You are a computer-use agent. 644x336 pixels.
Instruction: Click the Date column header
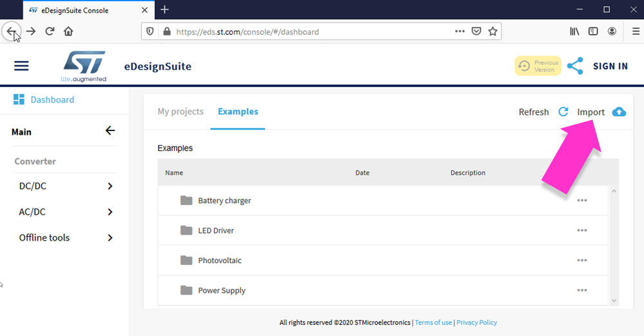(x=362, y=173)
